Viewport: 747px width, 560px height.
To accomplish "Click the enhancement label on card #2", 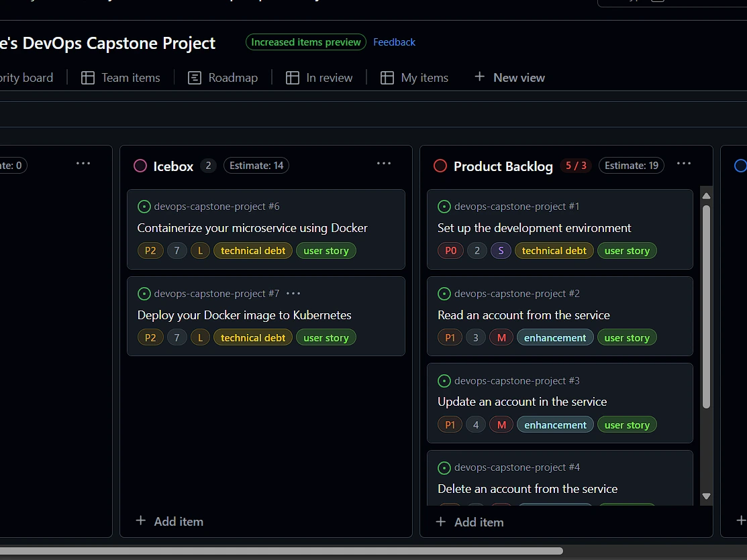I will coord(555,337).
